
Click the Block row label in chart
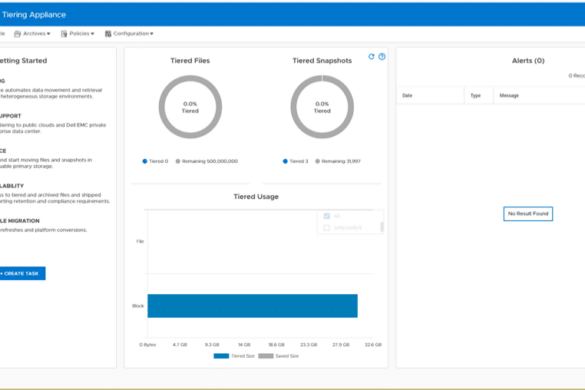(x=138, y=306)
